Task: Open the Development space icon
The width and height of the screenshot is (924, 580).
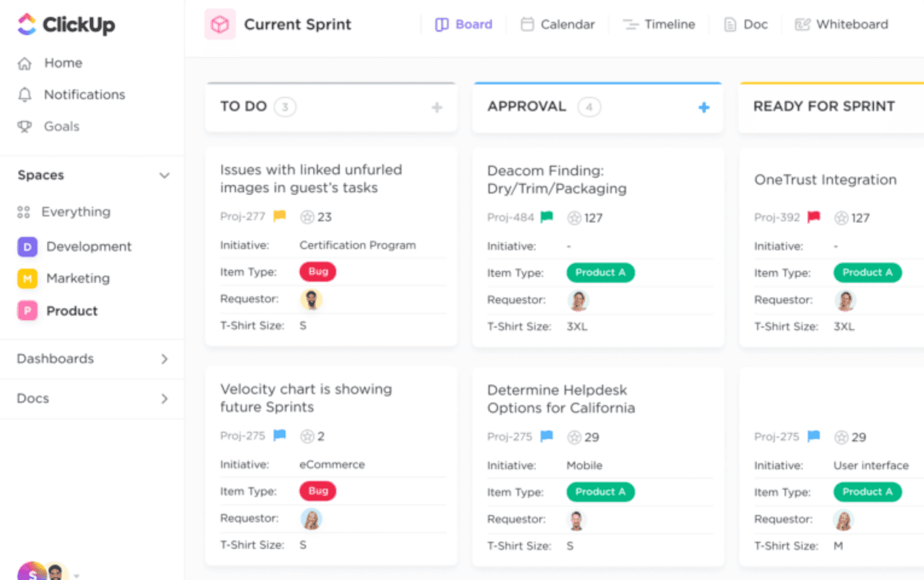Action: [x=27, y=246]
